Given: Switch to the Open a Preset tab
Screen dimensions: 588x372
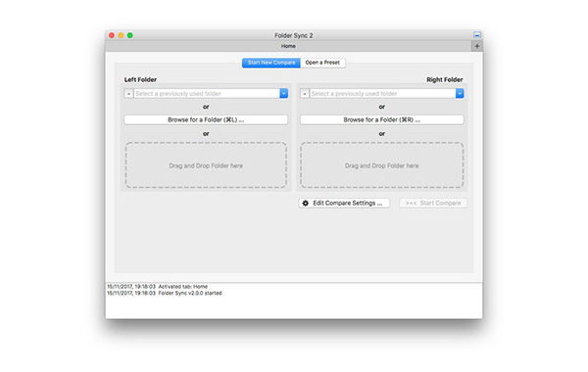Looking at the screenshot, I should (322, 63).
